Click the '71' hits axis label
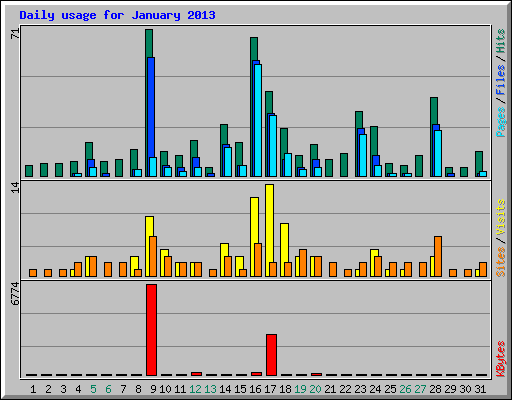The height and width of the screenshot is (400, 512). (15, 34)
